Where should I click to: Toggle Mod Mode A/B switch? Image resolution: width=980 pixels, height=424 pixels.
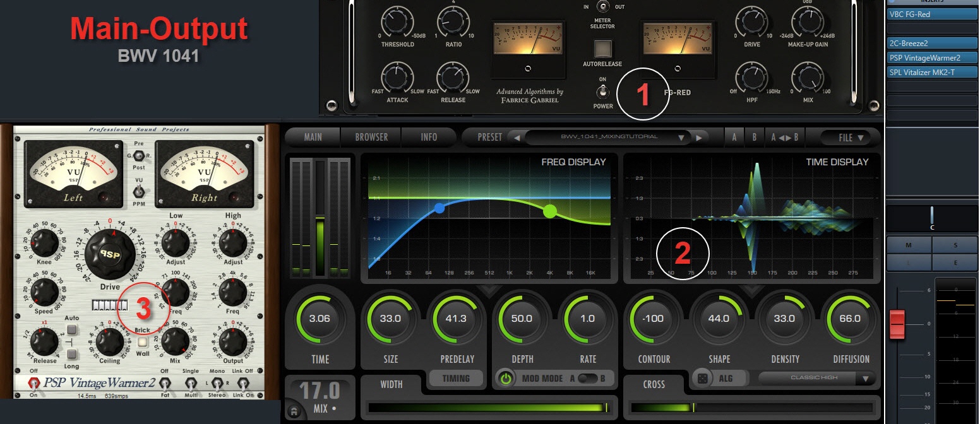pos(587,379)
